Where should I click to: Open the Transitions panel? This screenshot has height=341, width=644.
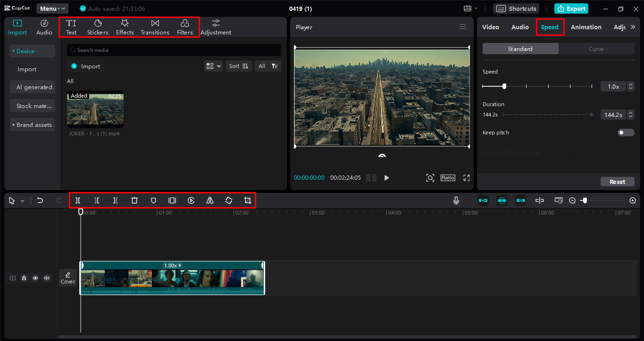(155, 27)
